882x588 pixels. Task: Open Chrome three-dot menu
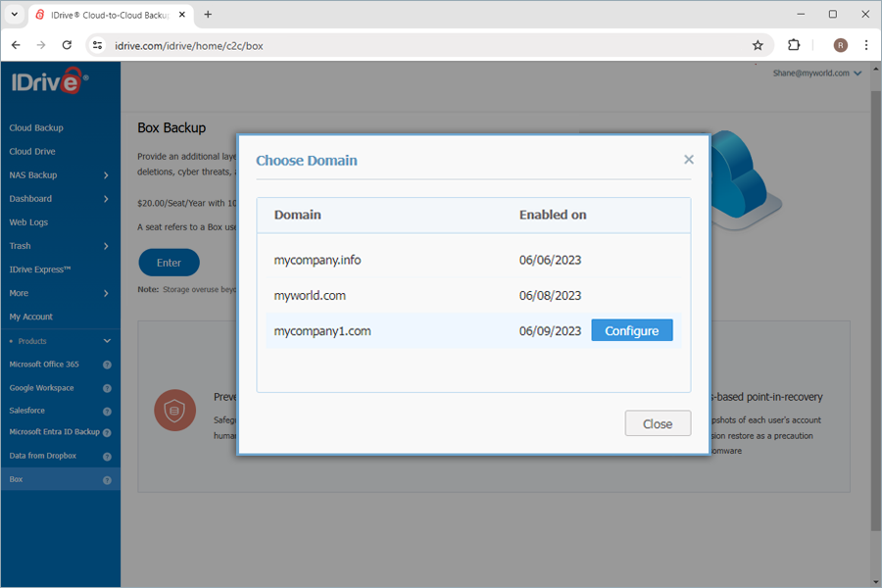866,45
